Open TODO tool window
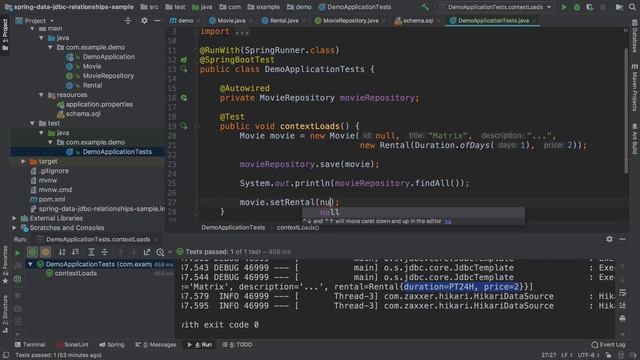Screen dimensions: 640x360 pyautogui.click(x=237, y=345)
